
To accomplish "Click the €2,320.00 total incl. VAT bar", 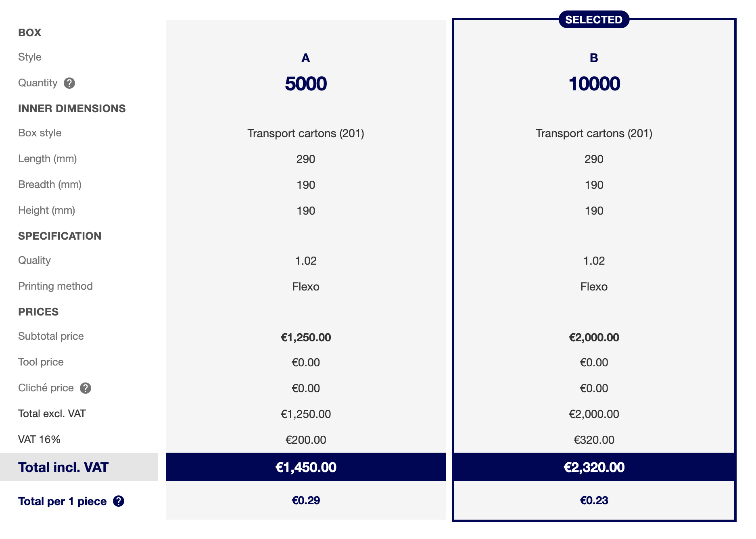I will [594, 467].
